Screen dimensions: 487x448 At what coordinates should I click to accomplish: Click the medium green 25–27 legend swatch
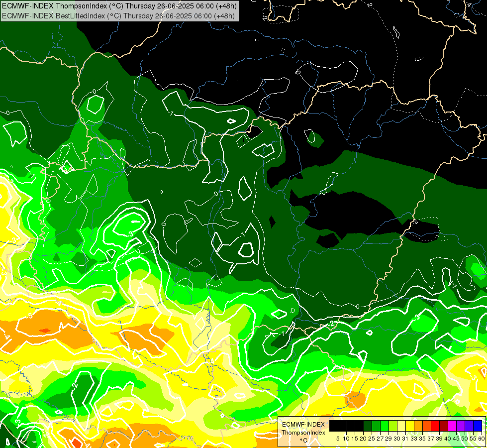(376, 426)
